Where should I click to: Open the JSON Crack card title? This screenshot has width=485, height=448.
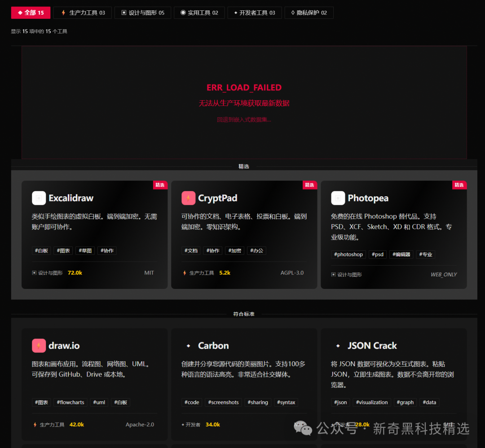pos(372,346)
